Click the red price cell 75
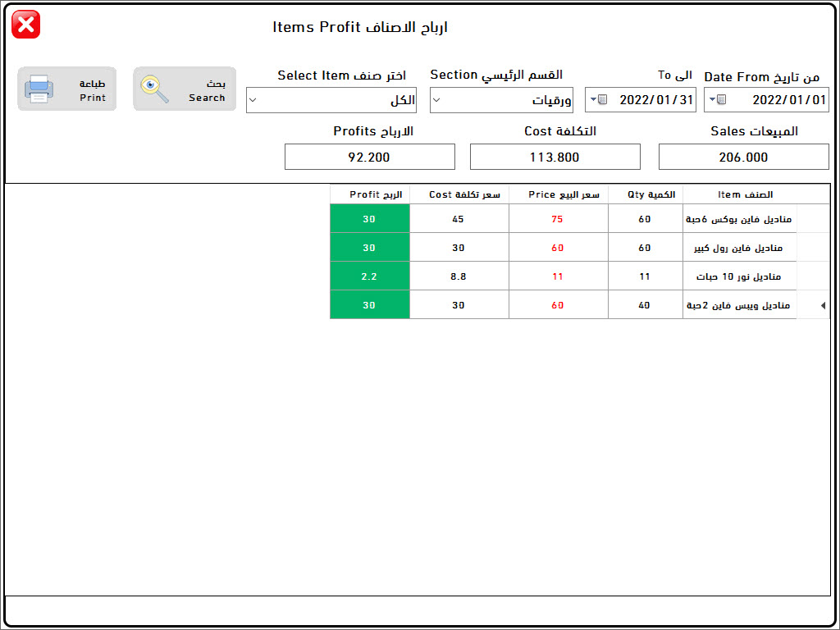 click(x=558, y=219)
